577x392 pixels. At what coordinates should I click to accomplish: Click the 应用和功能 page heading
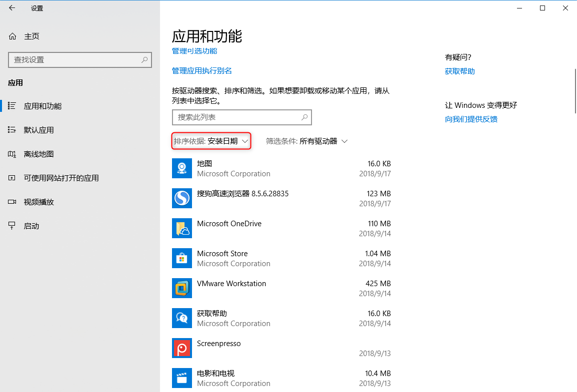click(207, 36)
